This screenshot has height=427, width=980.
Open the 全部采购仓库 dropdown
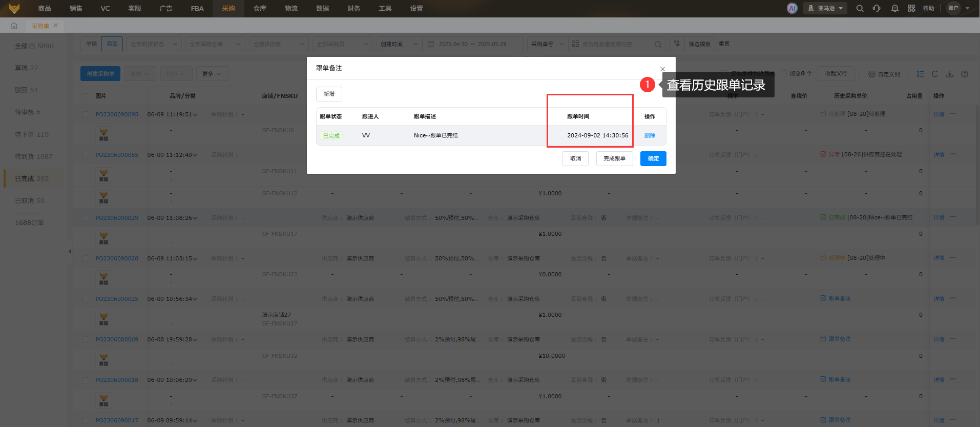tap(215, 44)
